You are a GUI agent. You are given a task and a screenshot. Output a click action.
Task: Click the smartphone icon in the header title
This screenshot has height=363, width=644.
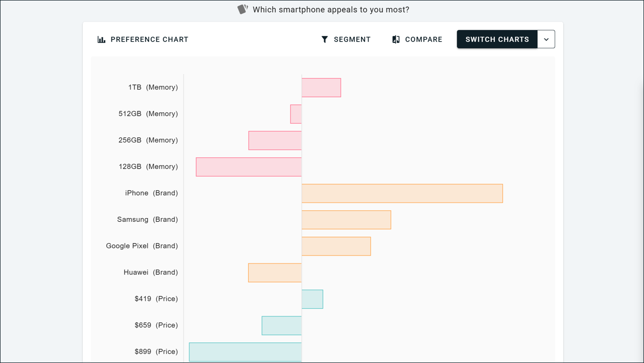click(242, 9)
